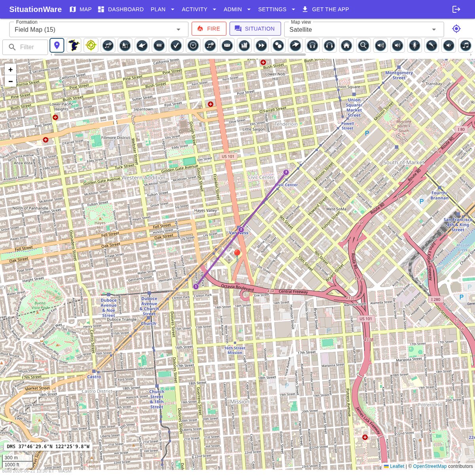Select the music note with plus icon
Screen dimensions: 475x476
click(108, 46)
